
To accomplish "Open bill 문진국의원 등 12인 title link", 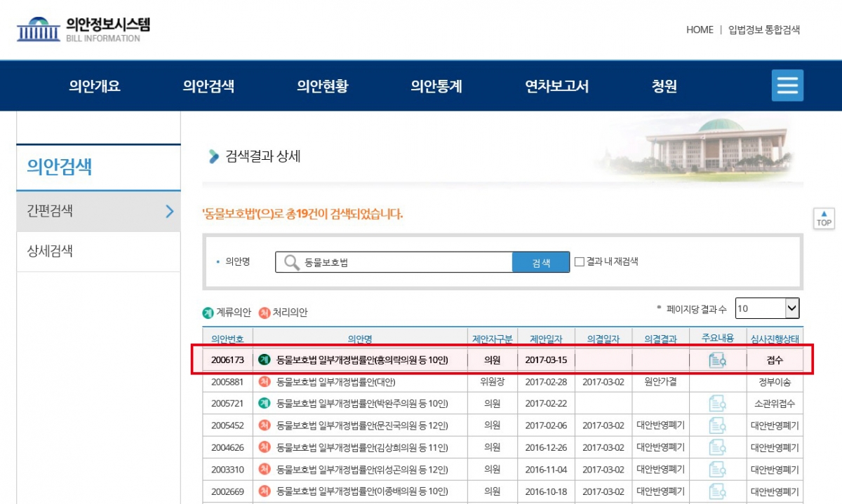I will [362, 425].
